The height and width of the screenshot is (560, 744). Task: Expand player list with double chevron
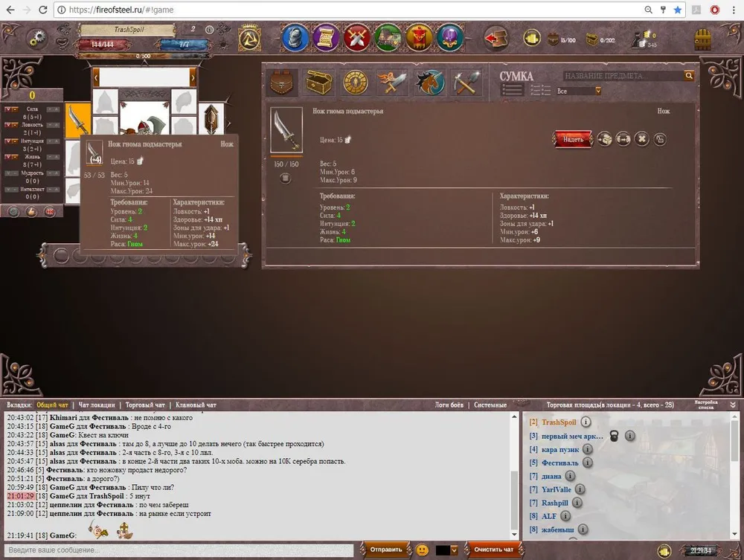(x=733, y=405)
